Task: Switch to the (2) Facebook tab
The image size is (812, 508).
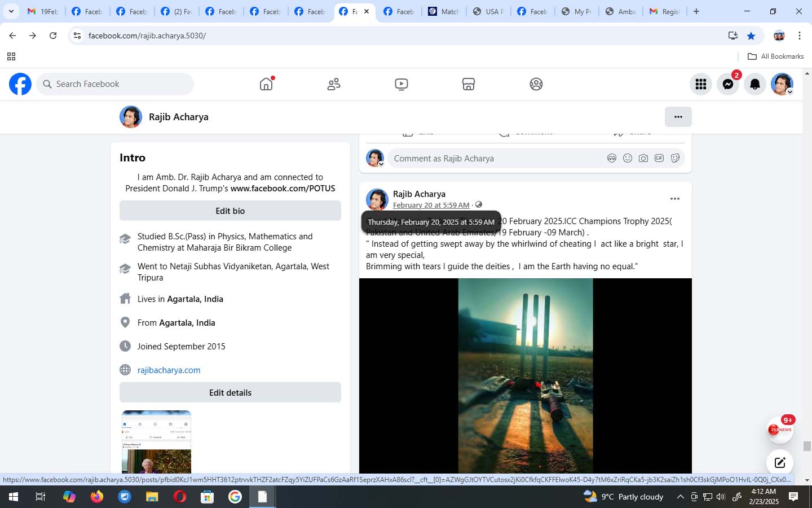Action: pos(176,11)
